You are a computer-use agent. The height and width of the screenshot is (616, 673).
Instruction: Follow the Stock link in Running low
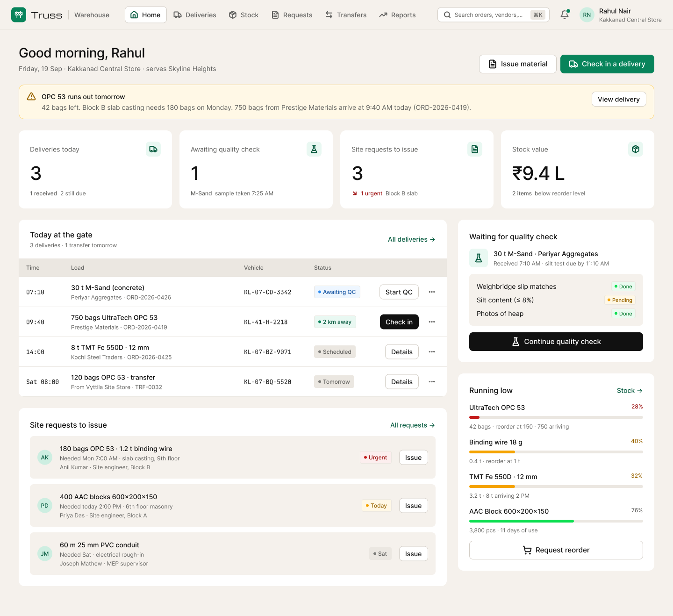tap(630, 391)
